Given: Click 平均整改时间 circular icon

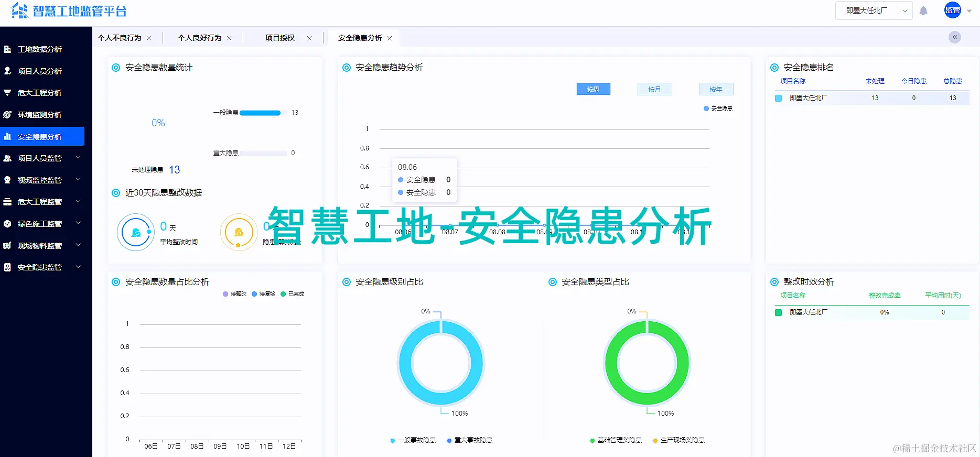Looking at the screenshot, I should pos(136,232).
